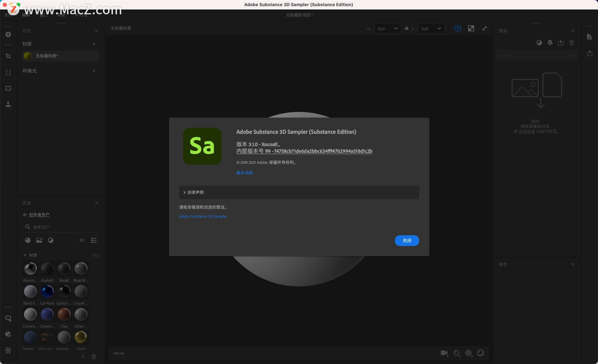Switch to 3D view cube icon
598x364 pixels.
[457, 29]
